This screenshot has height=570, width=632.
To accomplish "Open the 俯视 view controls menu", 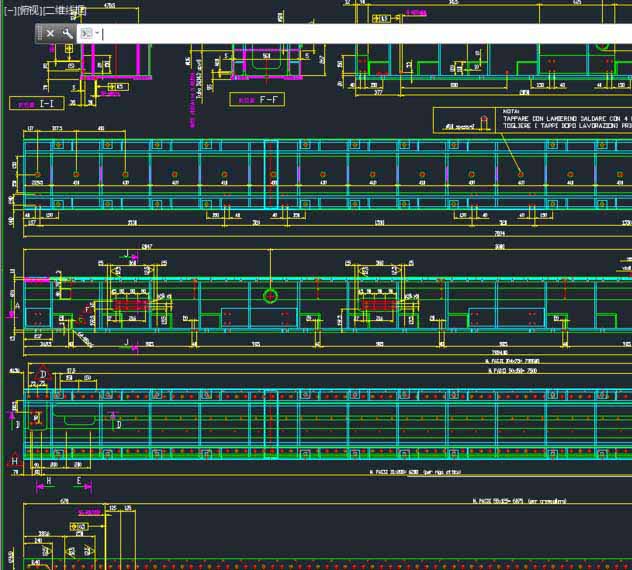I will point(29,10).
